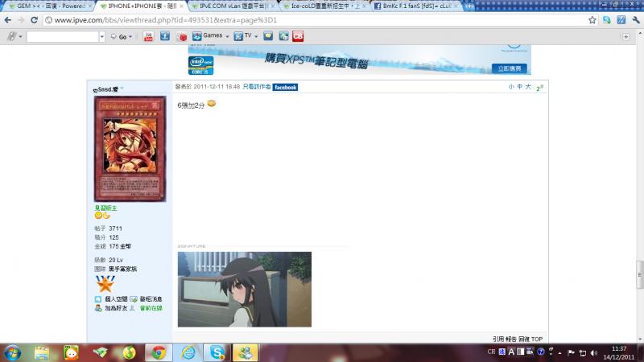Expand the Go button dropdown
The width and height of the screenshot is (644, 362).
coord(130,37)
